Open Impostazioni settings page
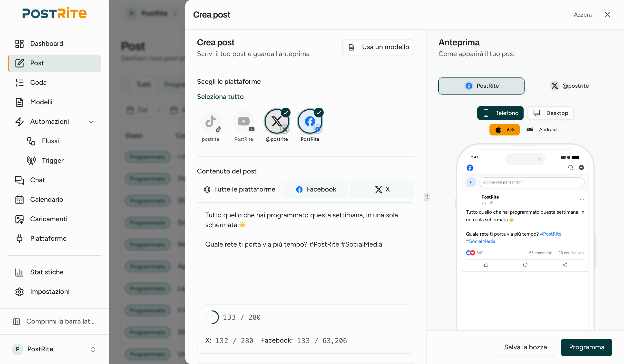This screenshot has width=624, height=364. [54, 292]
